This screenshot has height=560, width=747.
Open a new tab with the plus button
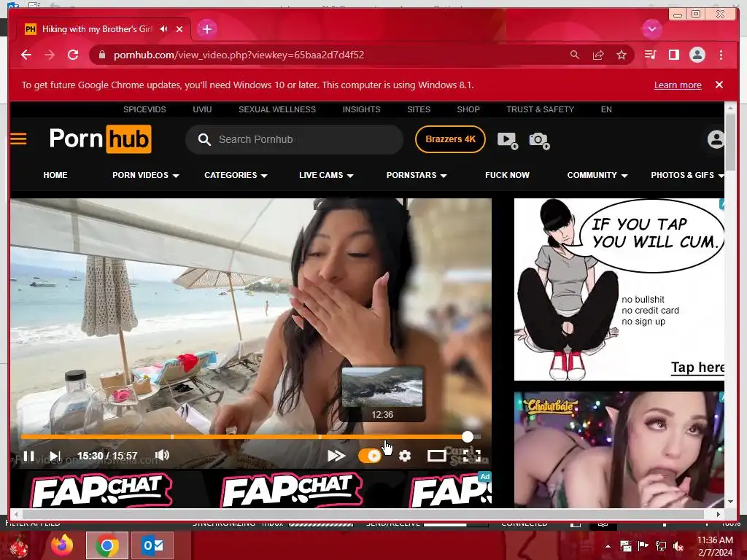point(206,29)
